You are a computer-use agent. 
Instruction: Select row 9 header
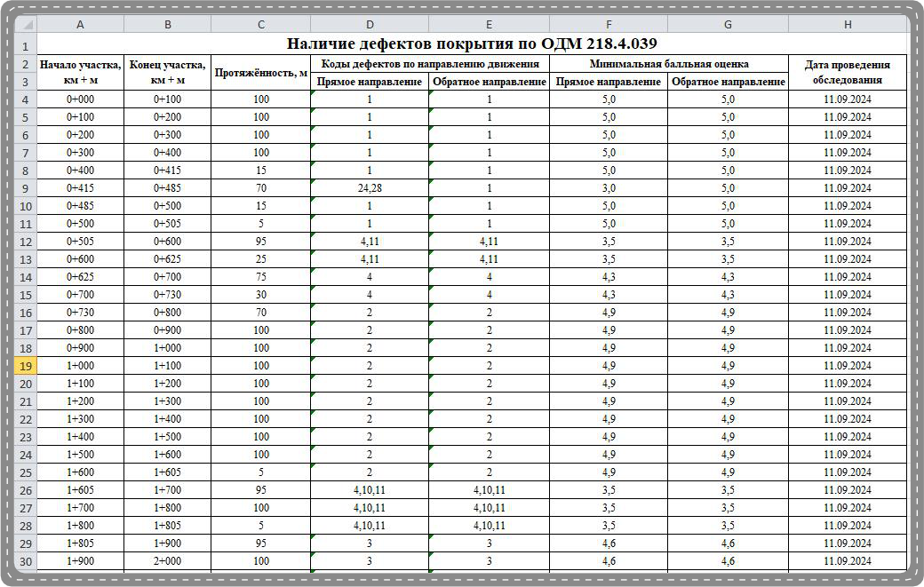pos(26,187)
